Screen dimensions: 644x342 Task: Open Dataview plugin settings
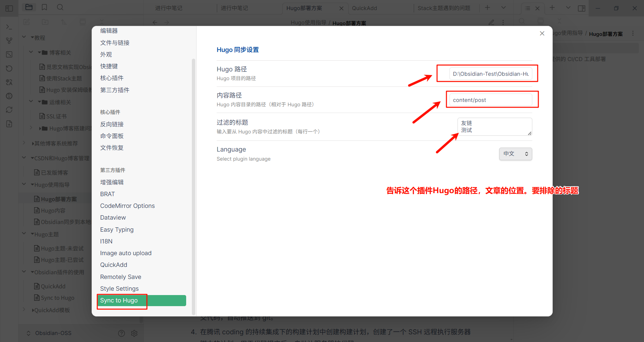[x=113, y=218]
